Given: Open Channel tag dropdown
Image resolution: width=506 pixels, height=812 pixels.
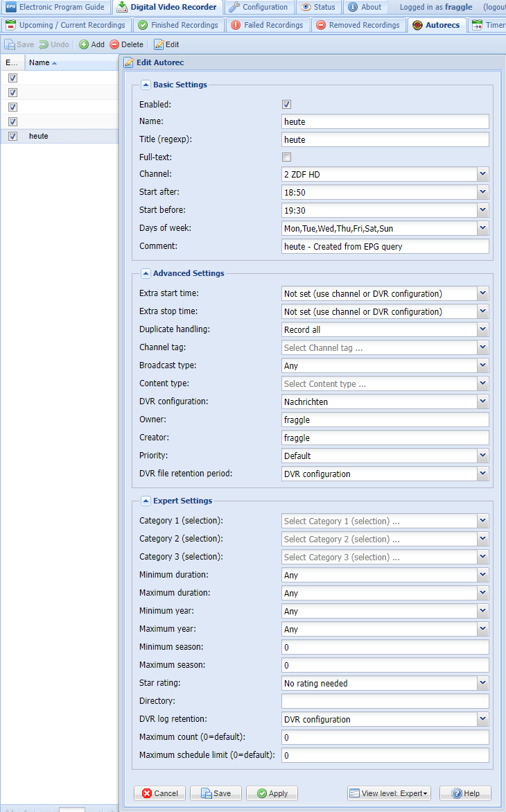Looking at the screenshot, I should click(482, 348).
